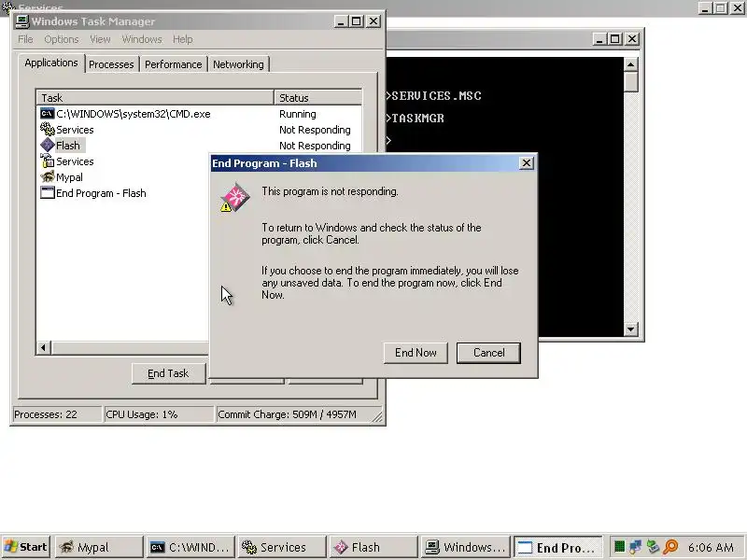The image size is (747, 560).
Task: Switch to the Performance tab
Action: click(174, 64)
